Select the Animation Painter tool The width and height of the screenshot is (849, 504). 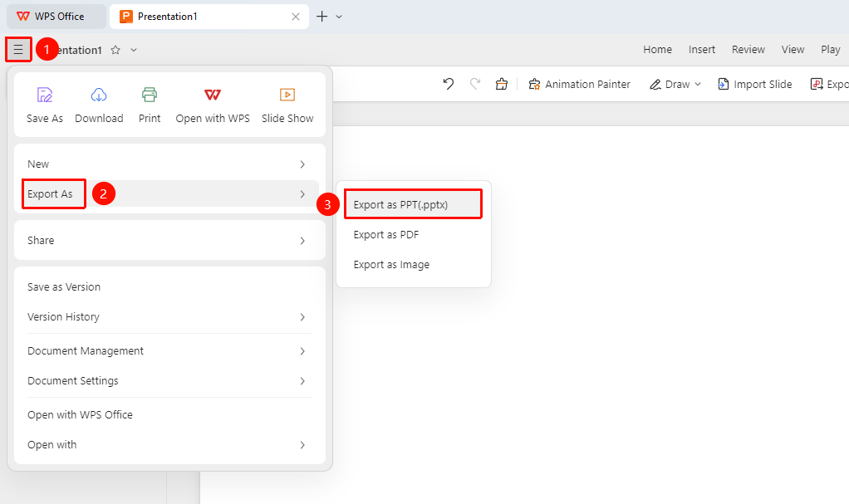[579, 85]
